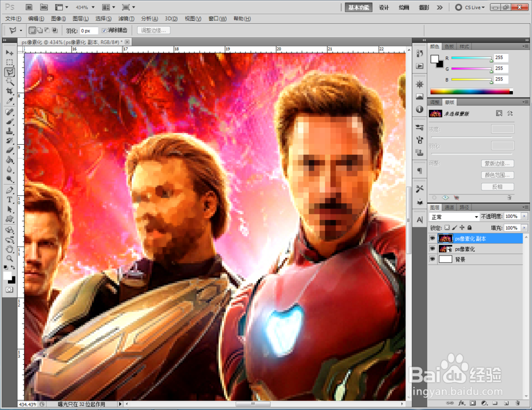Open the History panel icon

(420, 54)
